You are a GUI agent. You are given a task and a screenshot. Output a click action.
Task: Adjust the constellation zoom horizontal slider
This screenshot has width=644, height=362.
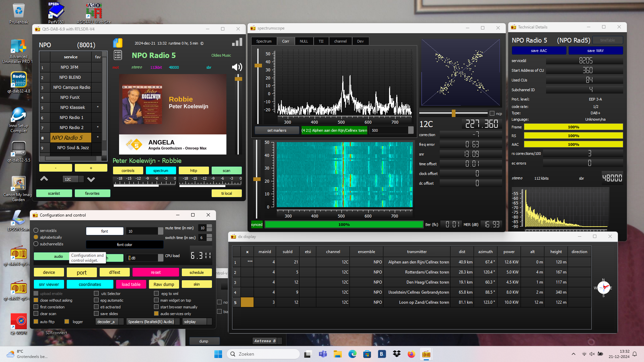(x=453, y=113)
